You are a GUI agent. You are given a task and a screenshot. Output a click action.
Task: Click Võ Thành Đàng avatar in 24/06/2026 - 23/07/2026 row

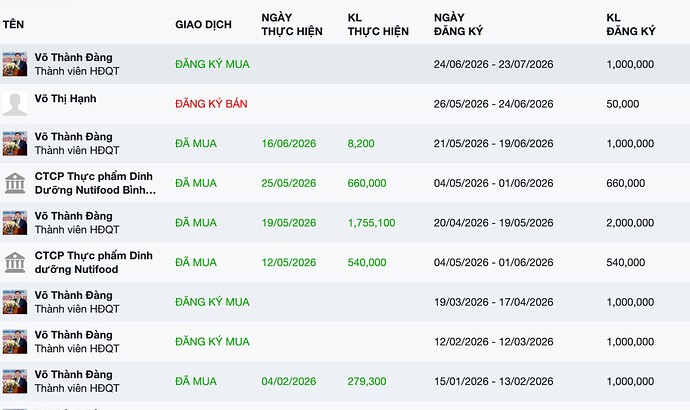[15, 64]
